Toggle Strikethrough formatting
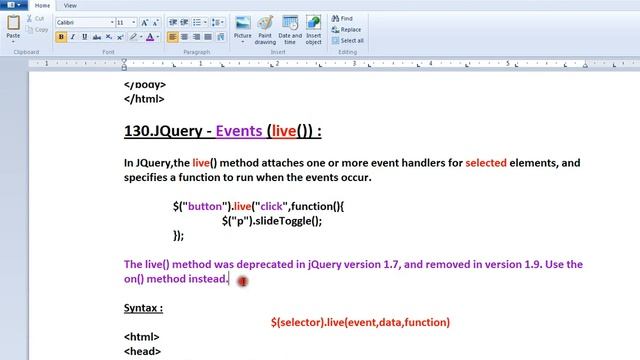This screenshot has width=640, height=360. tap(97, 37)
